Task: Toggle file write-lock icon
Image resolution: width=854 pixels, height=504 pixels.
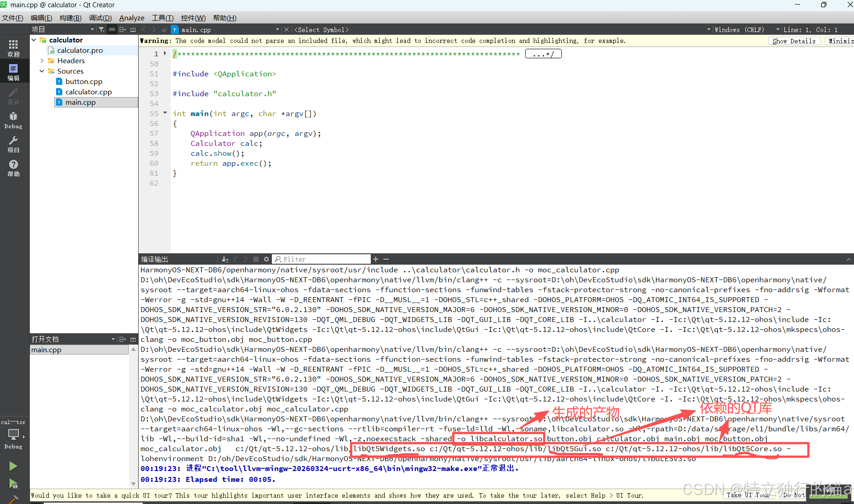Action: [164, 29]
